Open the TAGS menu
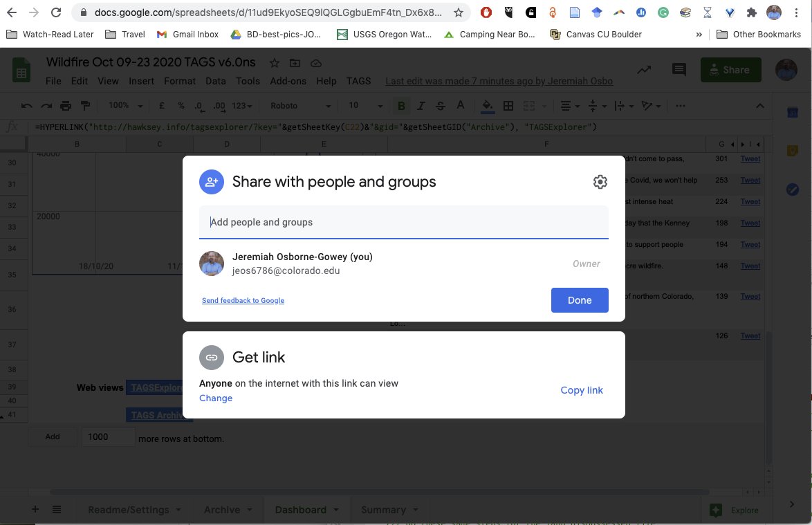Viewport: 812px width, 525px height. [358, 82]
